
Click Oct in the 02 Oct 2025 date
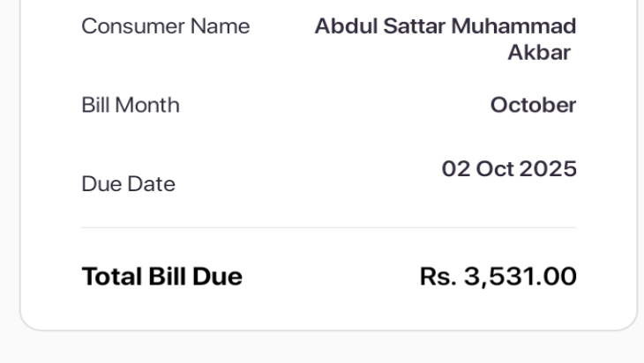(x=495, y=169)
